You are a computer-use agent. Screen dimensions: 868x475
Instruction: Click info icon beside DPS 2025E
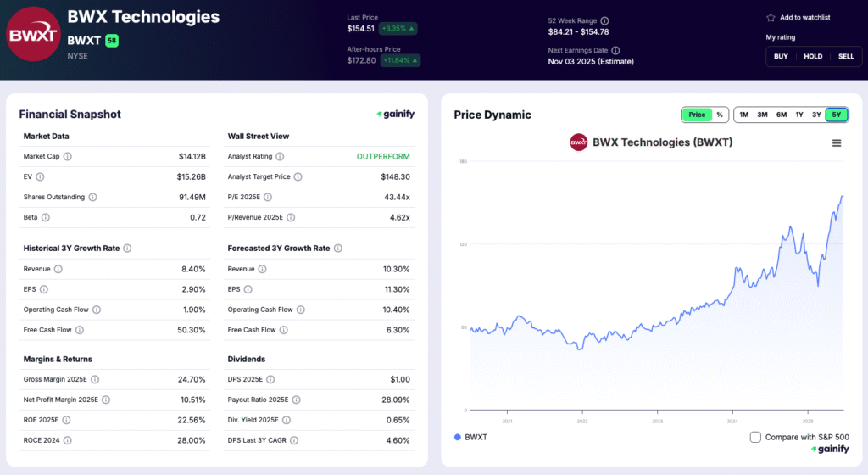(270, 380)
